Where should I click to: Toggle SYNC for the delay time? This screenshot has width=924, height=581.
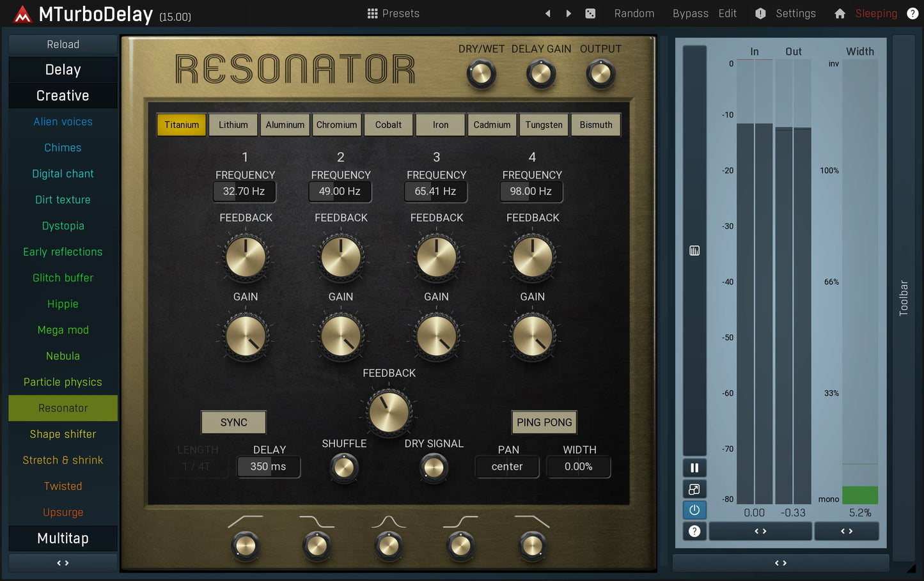233,422
